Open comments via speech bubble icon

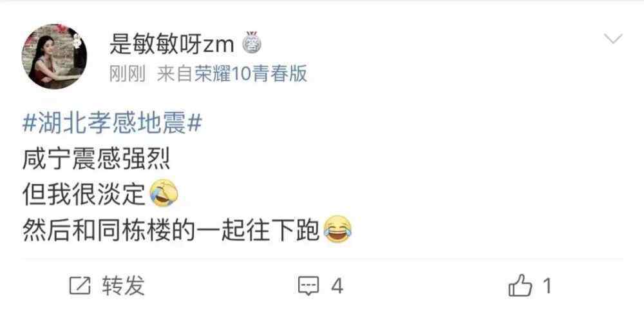(308, 286)
